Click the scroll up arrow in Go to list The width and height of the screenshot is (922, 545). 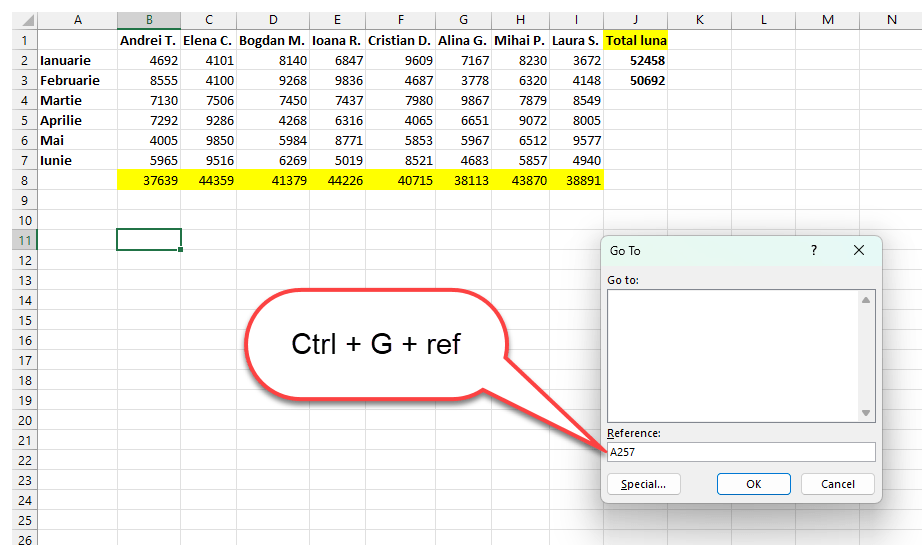866,300
